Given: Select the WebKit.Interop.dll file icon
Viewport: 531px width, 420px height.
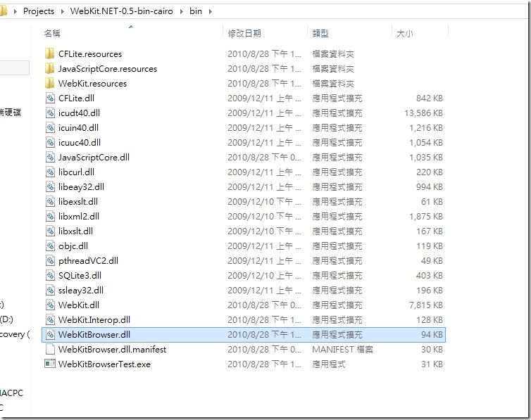Looking at the screenshot, I should pyautogui.click(x=50, y=319).
